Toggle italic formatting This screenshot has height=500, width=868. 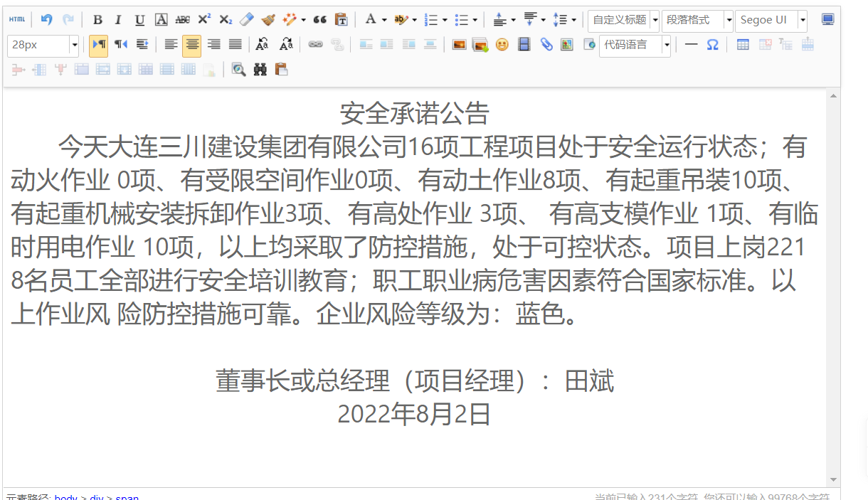[x=118, y=20]
